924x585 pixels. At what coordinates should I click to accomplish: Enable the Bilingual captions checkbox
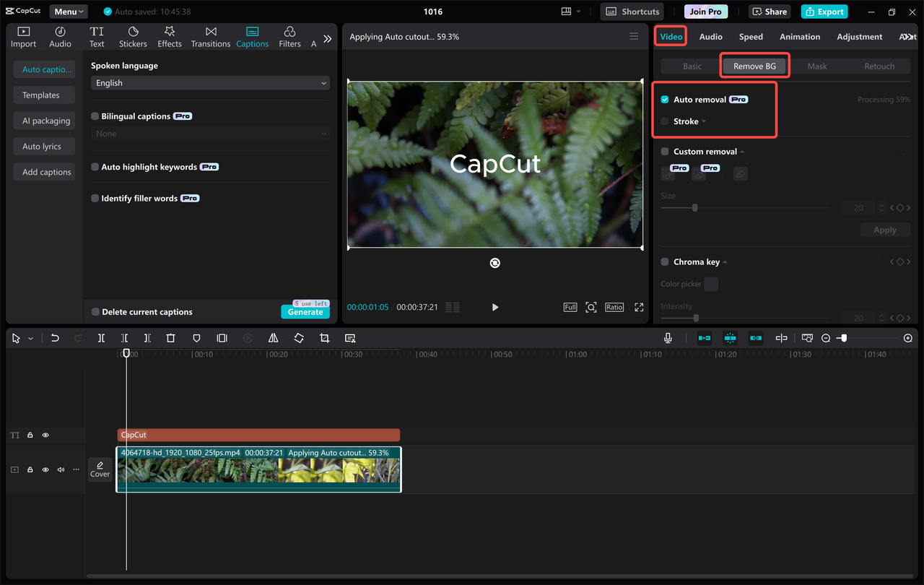coord(95,116)
